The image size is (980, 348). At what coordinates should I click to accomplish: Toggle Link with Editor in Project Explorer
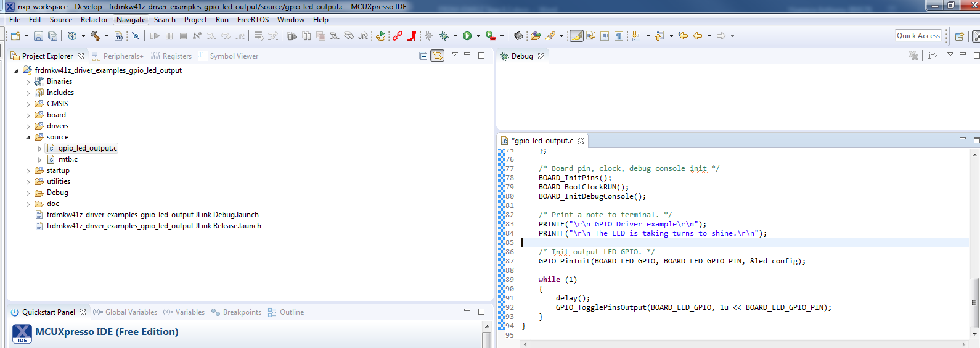pyautogui.click(x=437, y=56)
